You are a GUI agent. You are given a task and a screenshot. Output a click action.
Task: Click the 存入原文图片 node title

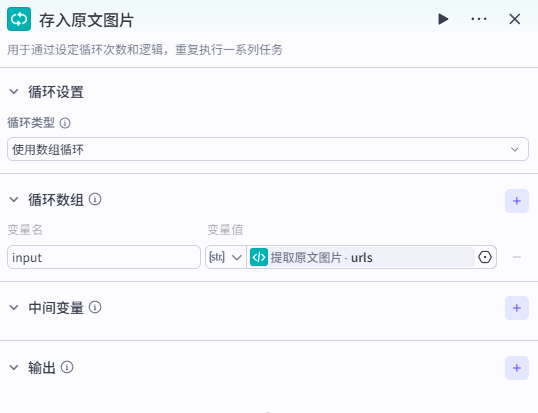86,20
